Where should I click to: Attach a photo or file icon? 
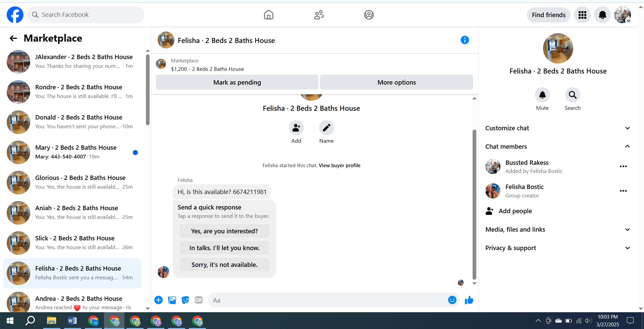click(172, 300)
